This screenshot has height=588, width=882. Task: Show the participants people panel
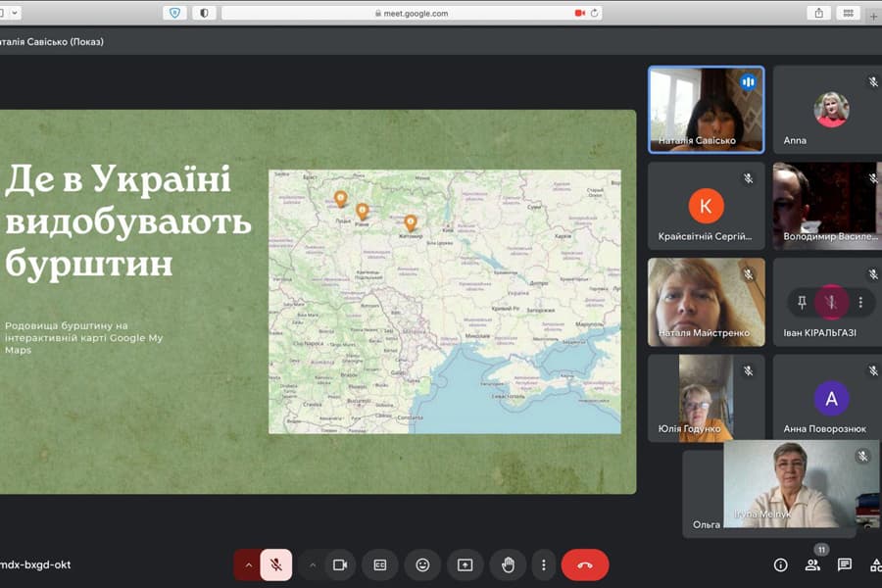coord(812,564)
